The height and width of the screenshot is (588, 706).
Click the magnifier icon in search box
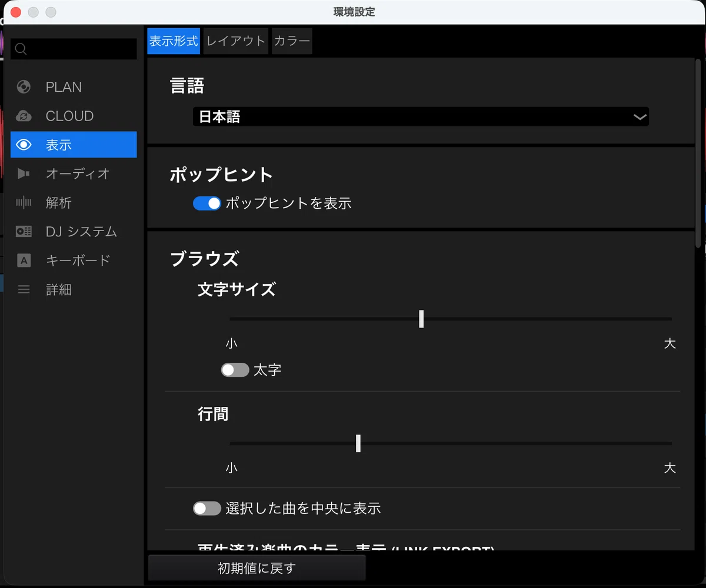[x=21, y=49]
